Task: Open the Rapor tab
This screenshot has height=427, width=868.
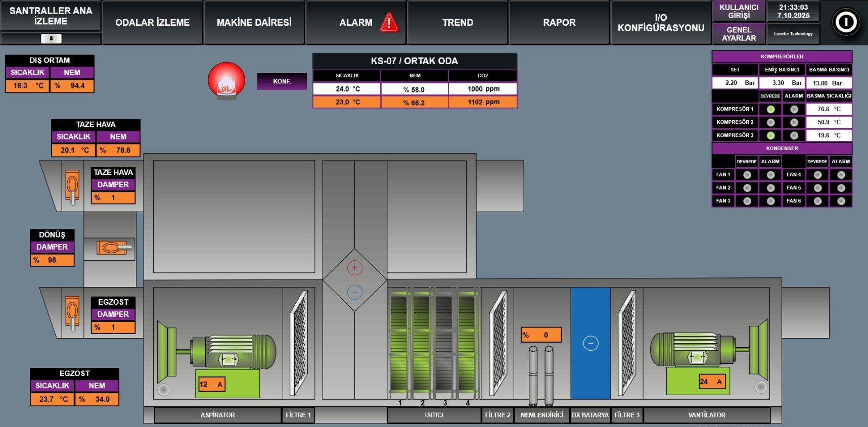Action: 559,23
